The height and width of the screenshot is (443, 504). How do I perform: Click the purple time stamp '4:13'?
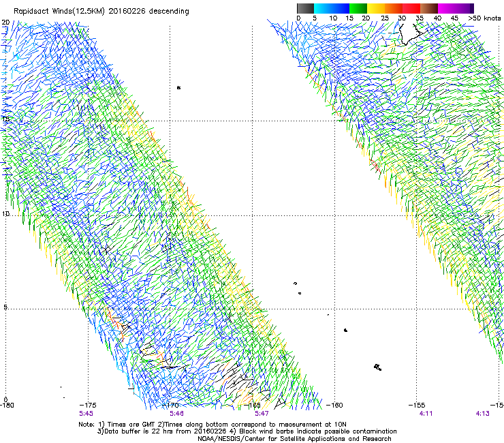(482, 414)
